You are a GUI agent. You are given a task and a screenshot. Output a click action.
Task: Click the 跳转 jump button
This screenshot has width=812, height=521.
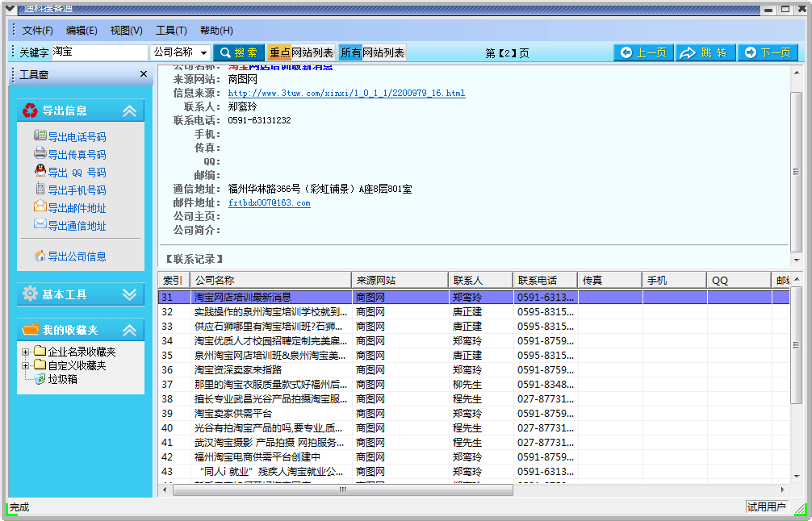pyautogui.click(x=705, y=52)
